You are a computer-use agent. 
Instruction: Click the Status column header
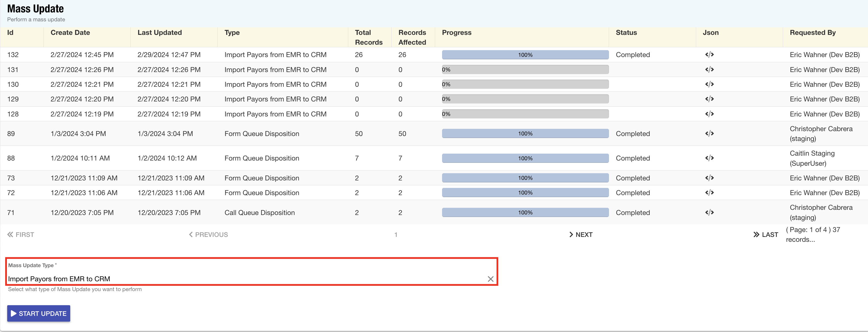pyautogui.click(x=626, y=33)
